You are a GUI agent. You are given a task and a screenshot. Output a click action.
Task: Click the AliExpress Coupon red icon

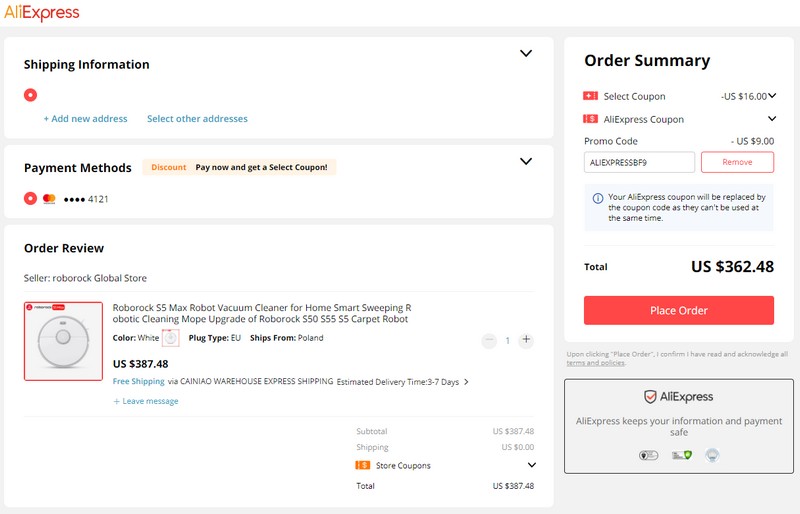tap(590, 119)
